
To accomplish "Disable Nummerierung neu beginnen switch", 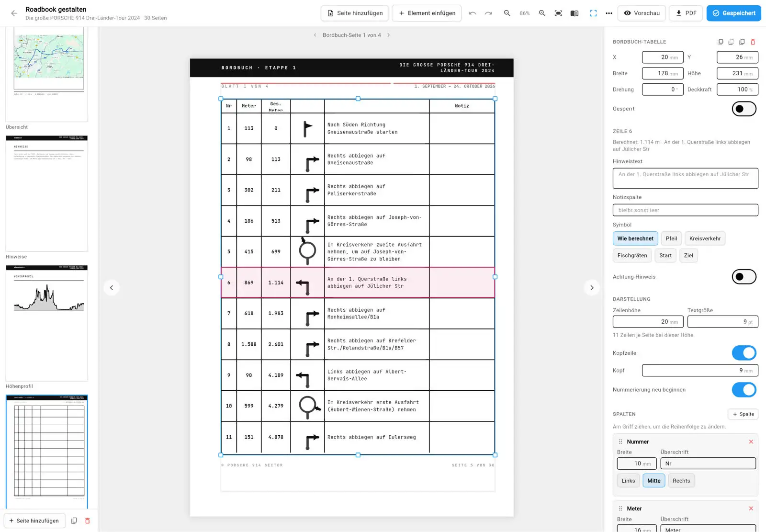I will (744, 390).
